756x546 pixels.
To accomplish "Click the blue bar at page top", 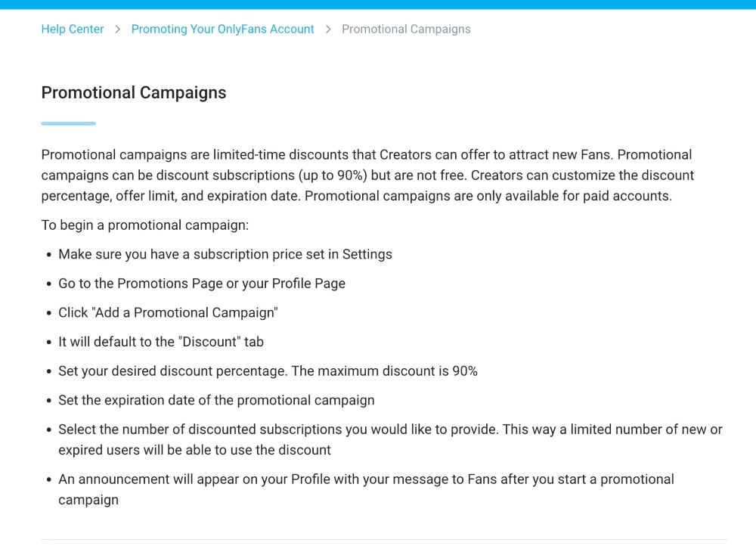I will point(378,5).
